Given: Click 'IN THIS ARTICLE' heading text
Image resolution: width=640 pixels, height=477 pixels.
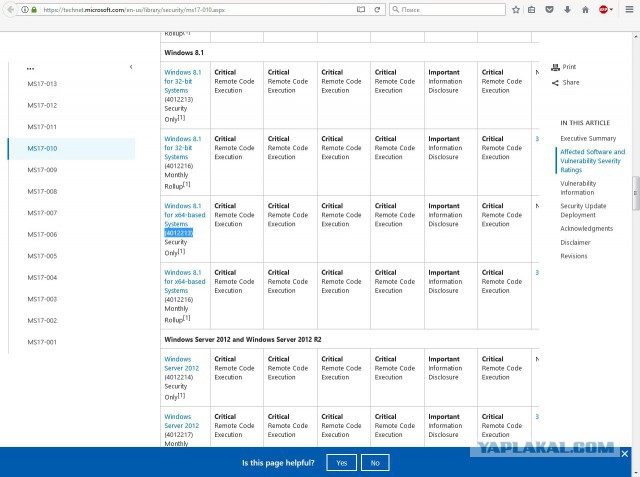Looking at the screenshot, I should 585,123.
